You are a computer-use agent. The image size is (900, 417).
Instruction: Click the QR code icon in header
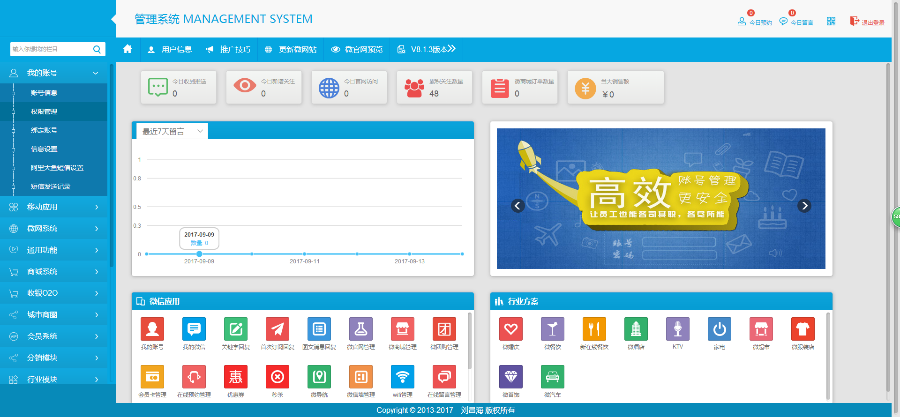(831, 21)
